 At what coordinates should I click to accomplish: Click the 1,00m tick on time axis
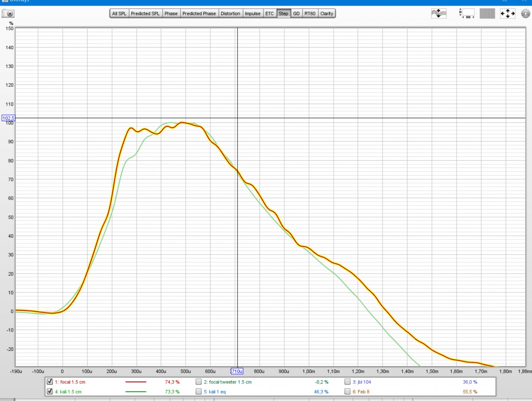pyautogui.click(x=309, y=371)
